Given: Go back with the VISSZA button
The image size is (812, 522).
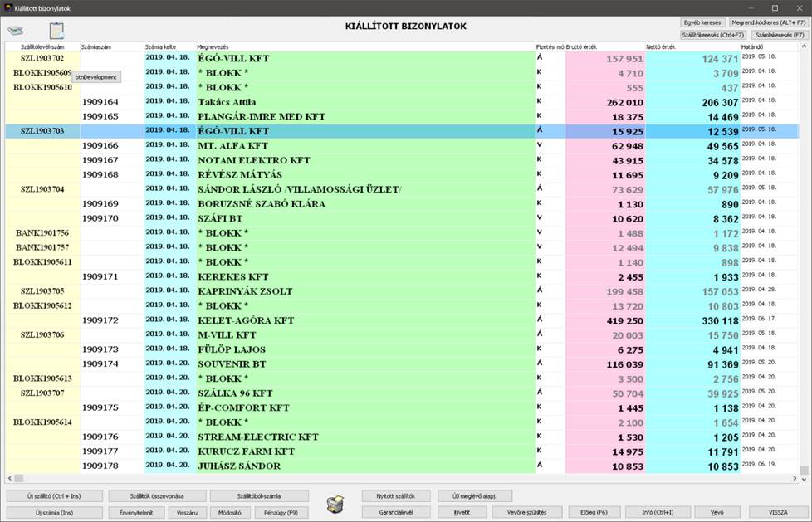Looking at the screenshot, I should [x=778, y=513].
